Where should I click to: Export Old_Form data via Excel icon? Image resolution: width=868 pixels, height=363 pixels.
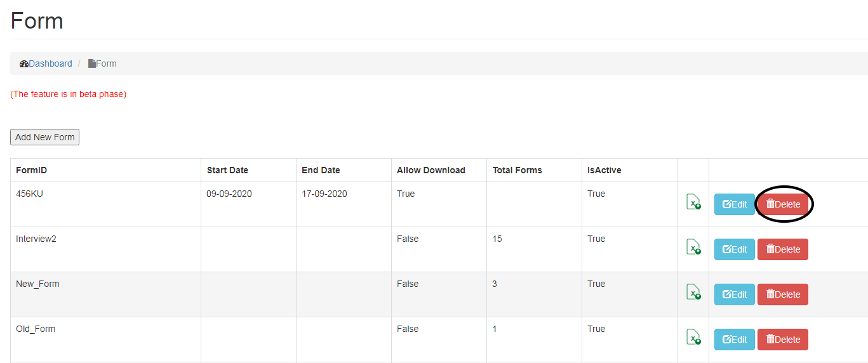pos(693,337)
